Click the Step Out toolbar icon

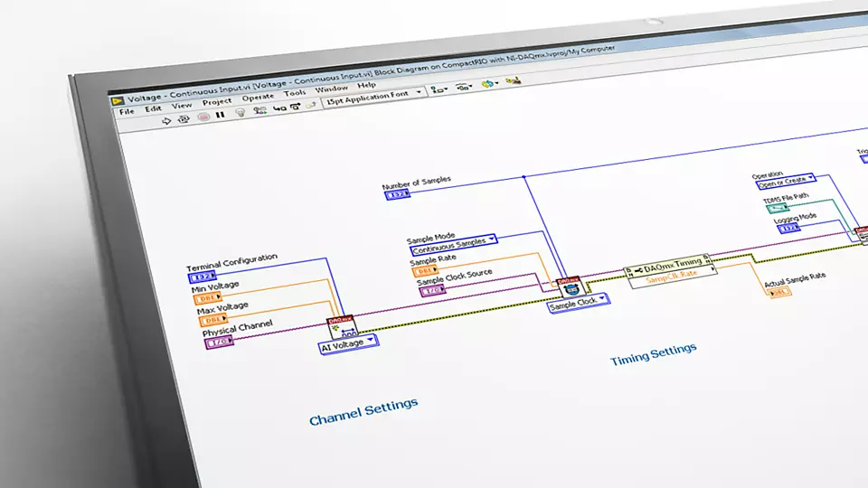(311, 105)
